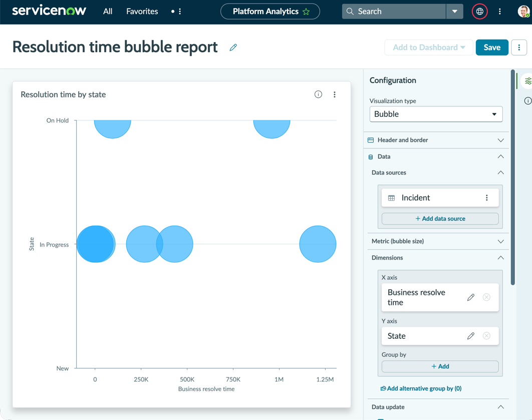532x420 pixels.
Task: Click the Data section database icon
Action: pyautogui.click(x=371, y=157)
